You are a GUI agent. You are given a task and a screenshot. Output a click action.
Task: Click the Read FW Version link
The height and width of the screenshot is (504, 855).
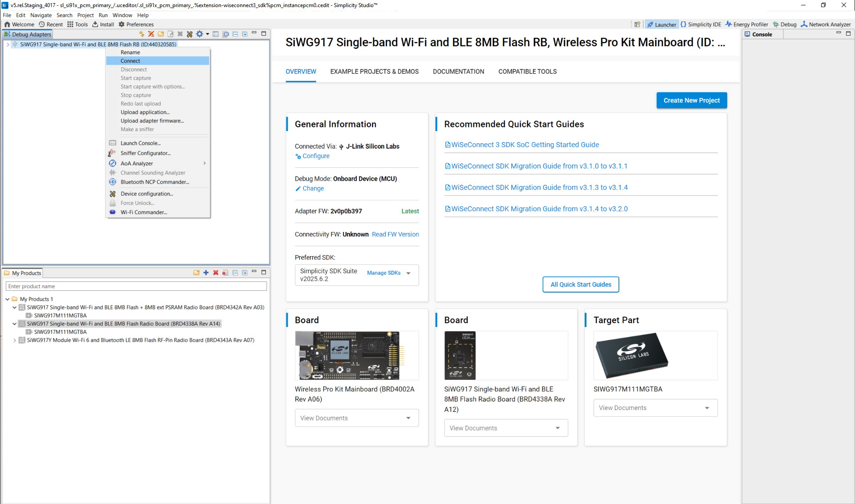pyautogui.click(x=395, y=235)
